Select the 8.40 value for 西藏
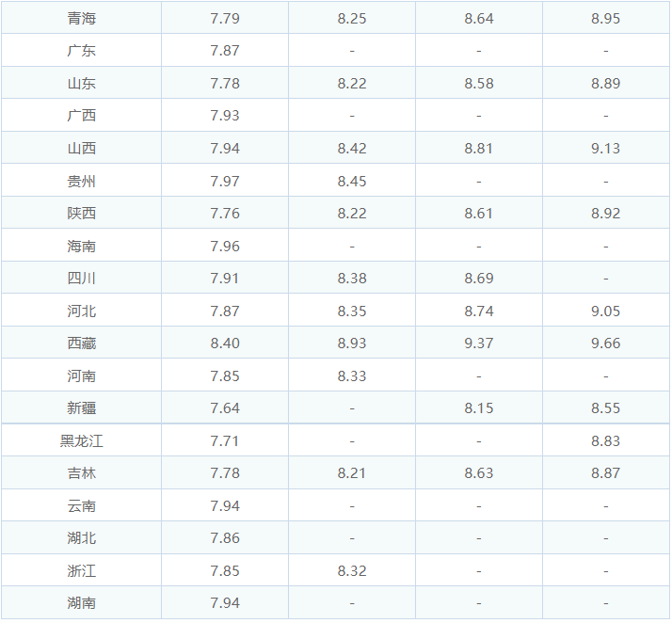 225,343
